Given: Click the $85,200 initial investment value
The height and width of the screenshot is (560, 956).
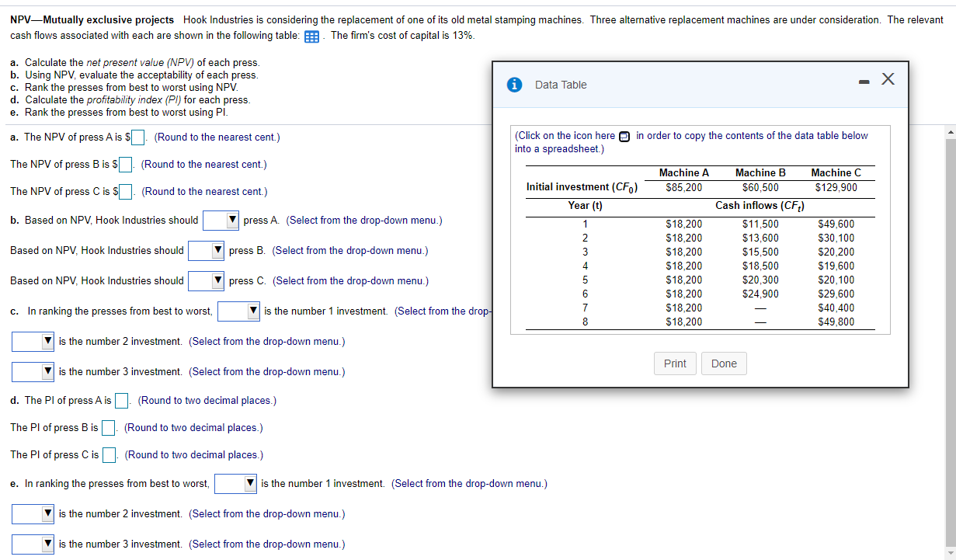Looking at the screenshot, I should pos(684,187).
